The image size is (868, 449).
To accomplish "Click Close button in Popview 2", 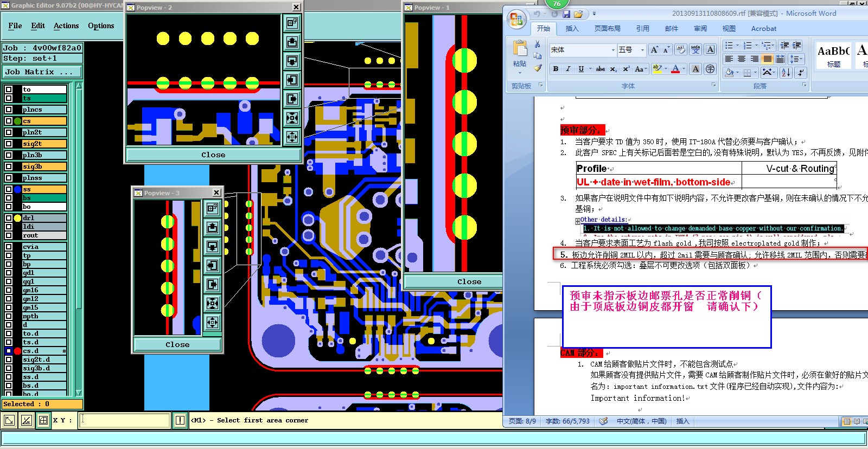I will tap(213, 155).
